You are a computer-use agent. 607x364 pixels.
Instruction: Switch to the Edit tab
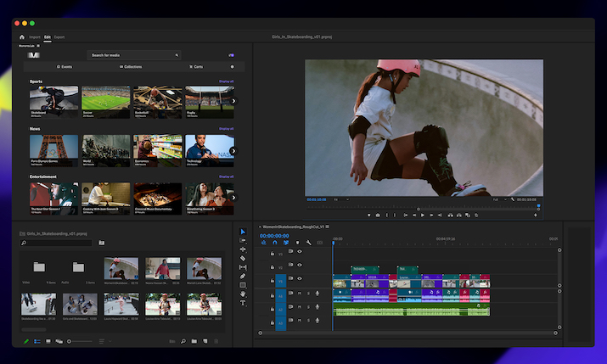(48, 37)
